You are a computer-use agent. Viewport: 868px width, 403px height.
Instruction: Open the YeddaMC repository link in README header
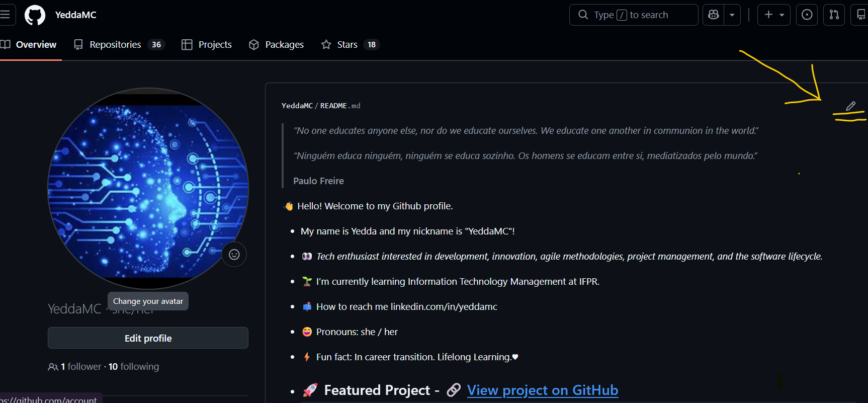[x=297, y=106]
